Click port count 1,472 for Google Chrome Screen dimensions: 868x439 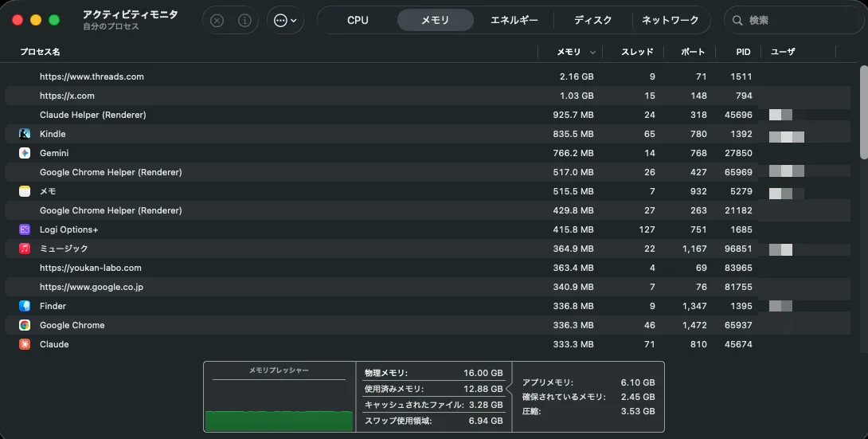click(694, 325)
